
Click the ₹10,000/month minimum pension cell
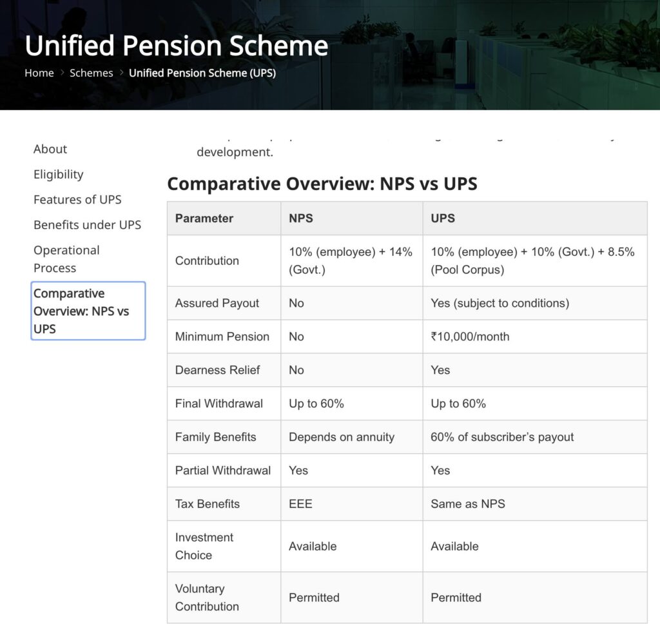(x=470, y=337)
